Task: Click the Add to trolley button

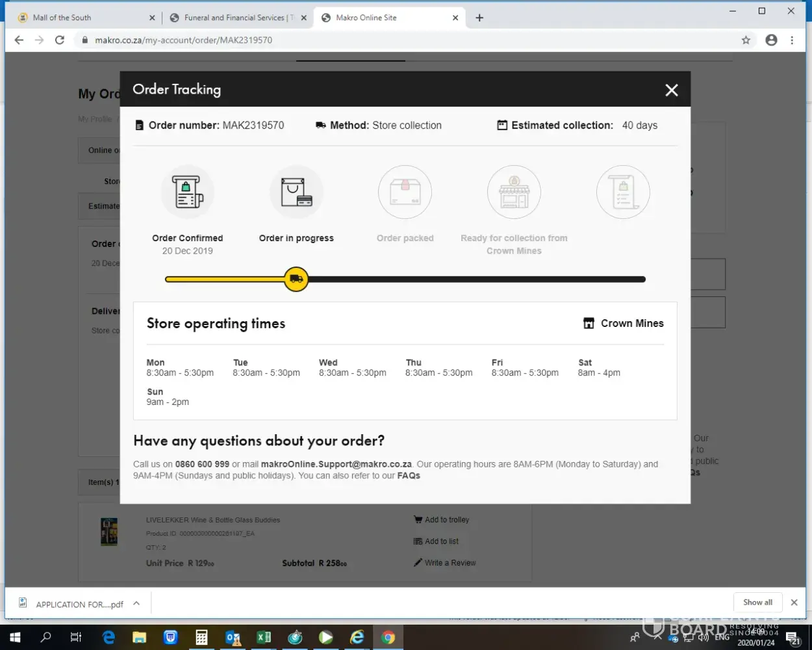Action: [x=442, y=520]
